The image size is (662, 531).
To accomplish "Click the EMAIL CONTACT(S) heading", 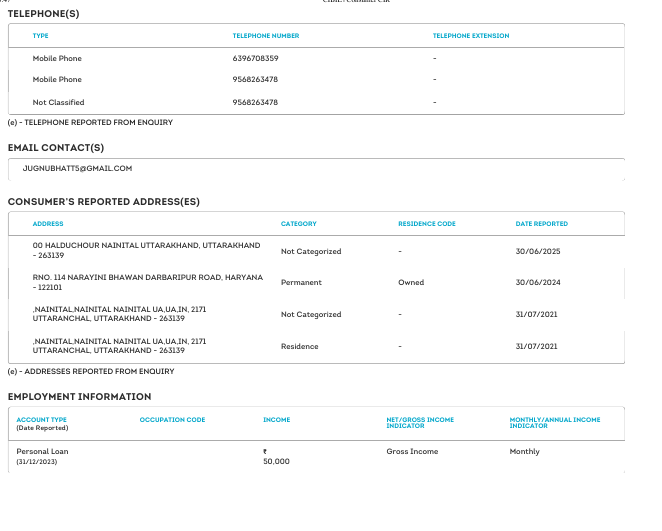I will point(56,148).
